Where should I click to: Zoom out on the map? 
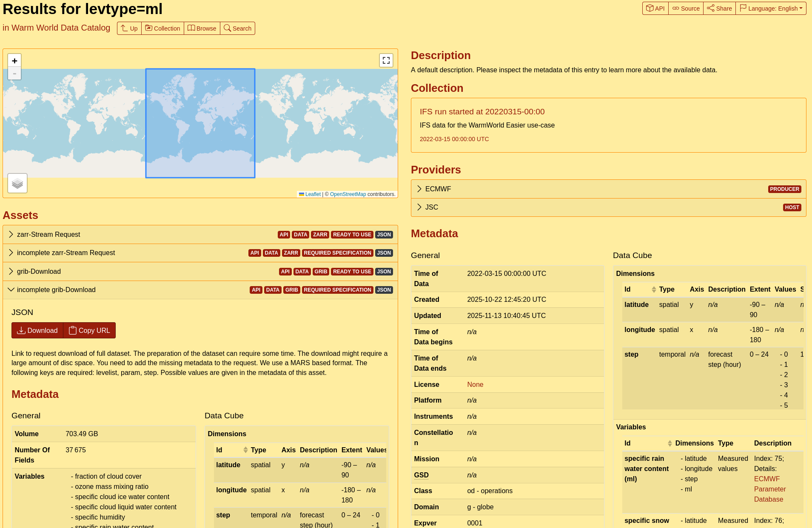14,74
